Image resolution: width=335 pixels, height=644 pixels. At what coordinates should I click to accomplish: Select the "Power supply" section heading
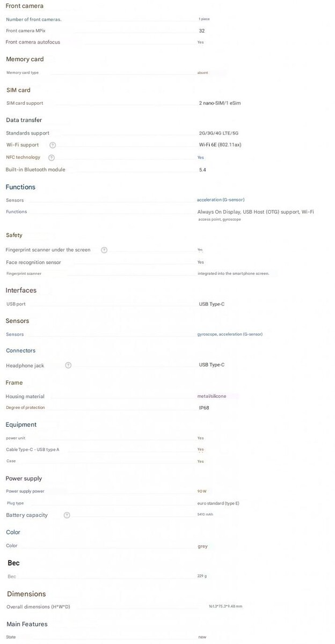click(x=24, y=479)
